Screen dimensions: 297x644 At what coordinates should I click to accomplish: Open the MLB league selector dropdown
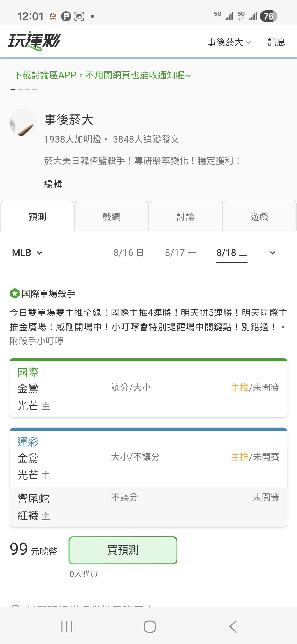[x=27, y=253]
